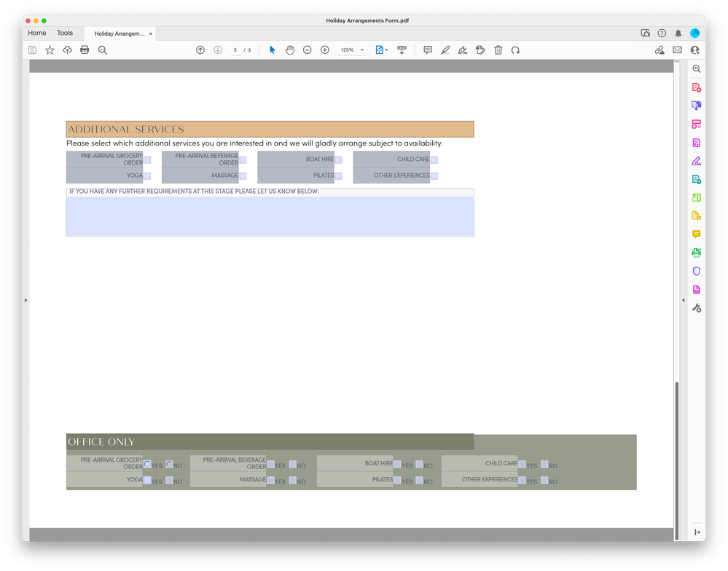The height and width of the screenshot is (571, 728).
Task: Click the page number input field
Action: [235, 50]
